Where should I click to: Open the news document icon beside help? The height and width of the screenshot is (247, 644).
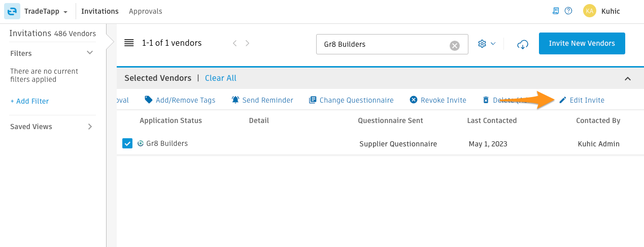[556, 11]
